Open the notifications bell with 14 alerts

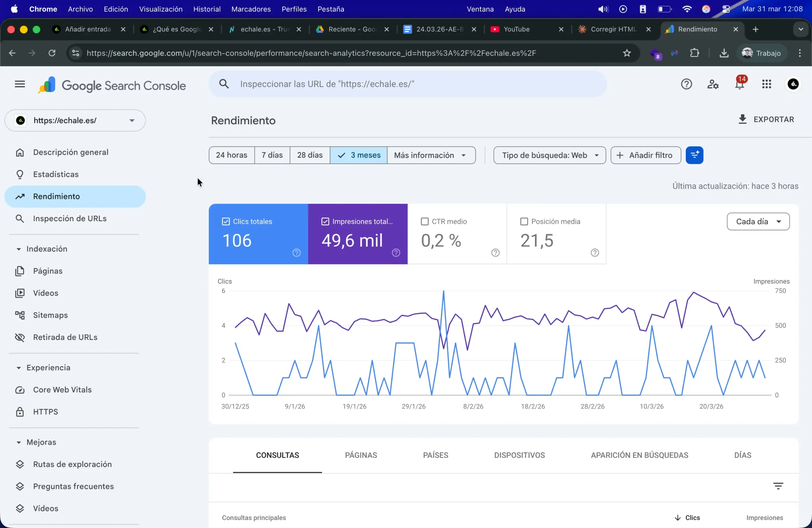740,84
